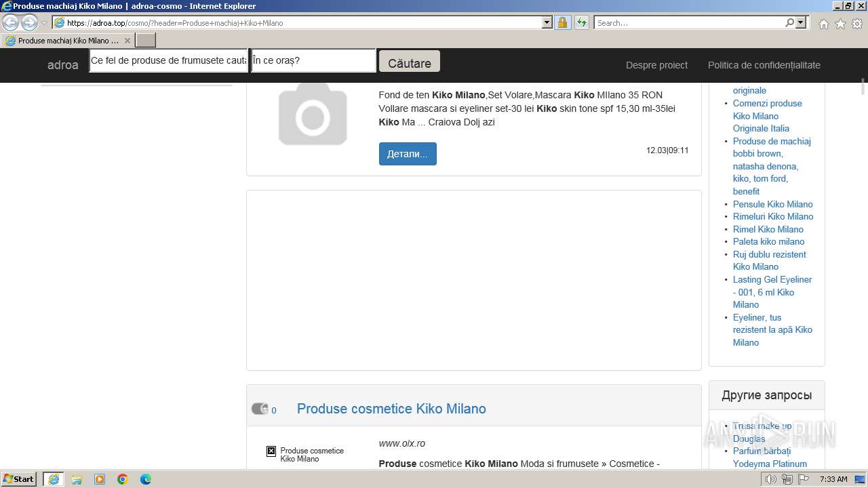Viewport: 868px width, 488px height.
Task: Open Microsoft Edge taskbar icon
Action: tap(146, 479)
